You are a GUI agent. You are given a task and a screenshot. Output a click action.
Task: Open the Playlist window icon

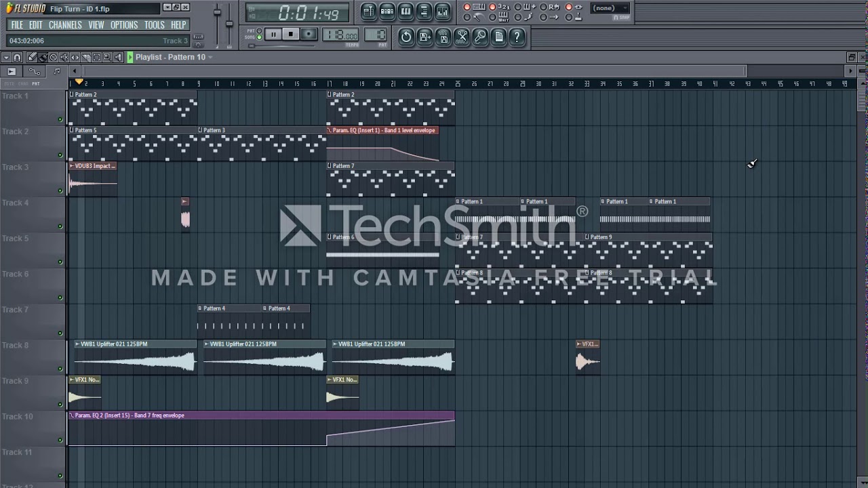click(x=369, y=12)
